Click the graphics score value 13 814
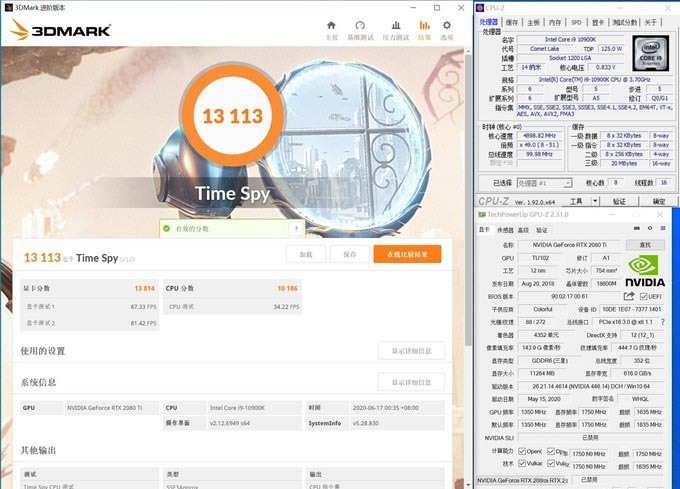Viewport: 680px width, 489px height. tap(144, 288)
